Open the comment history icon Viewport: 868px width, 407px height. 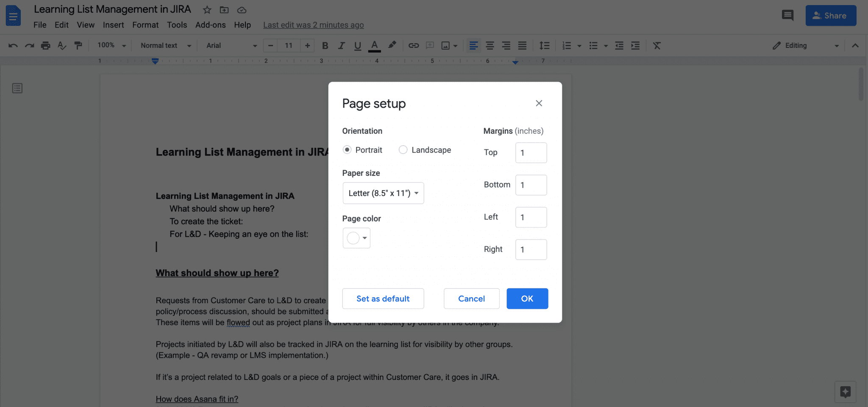point(787,16)
